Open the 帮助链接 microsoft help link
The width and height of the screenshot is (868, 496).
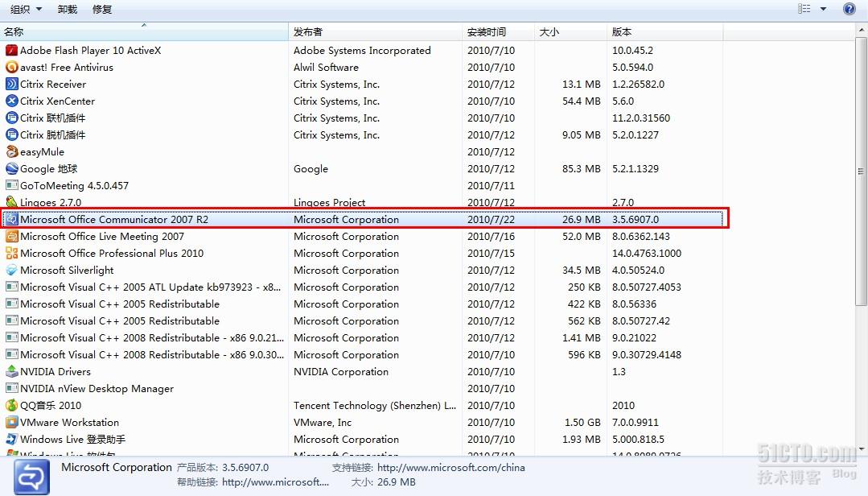coord(276,482)
